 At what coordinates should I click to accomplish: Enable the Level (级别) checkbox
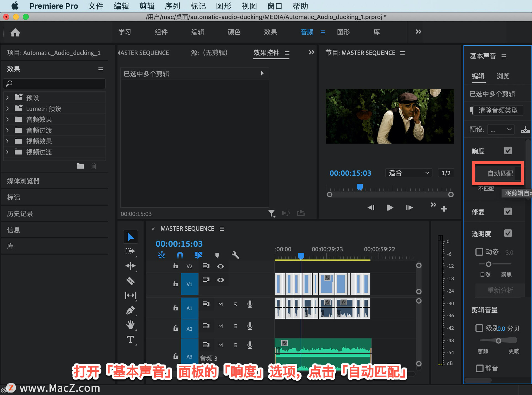479,328
